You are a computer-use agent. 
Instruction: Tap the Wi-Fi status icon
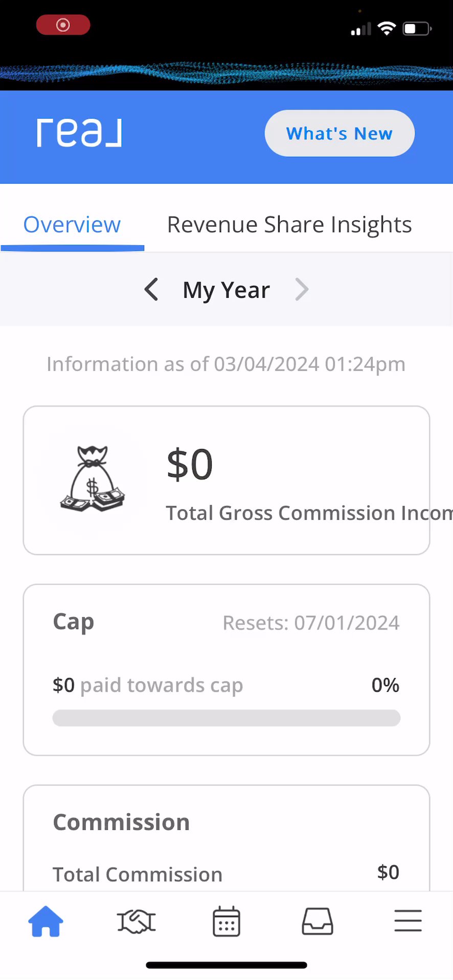pos(387,29)
